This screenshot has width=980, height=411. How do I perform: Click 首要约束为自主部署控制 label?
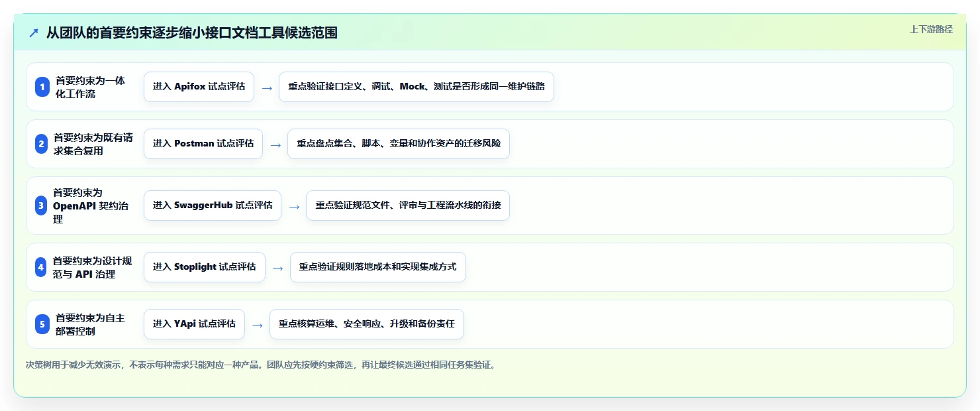pyautogui.click(x=90, y=324)
